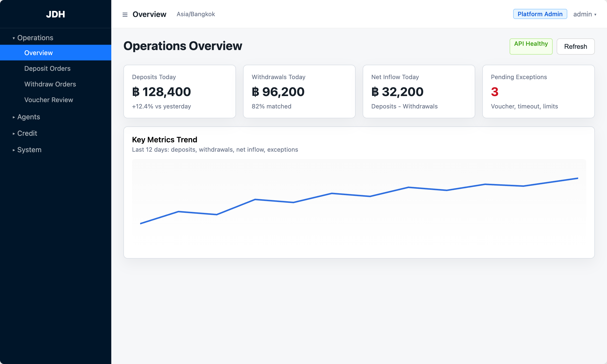Click the +12.4% vs yesterday text
The image size is (607, 364).
click(161, 106)
